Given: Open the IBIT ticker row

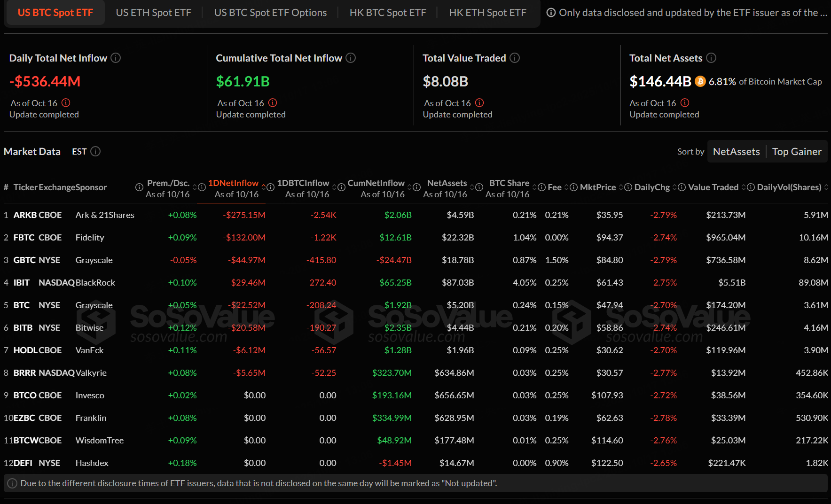Looking at the screenshot, I should click(x=22, y=283).
